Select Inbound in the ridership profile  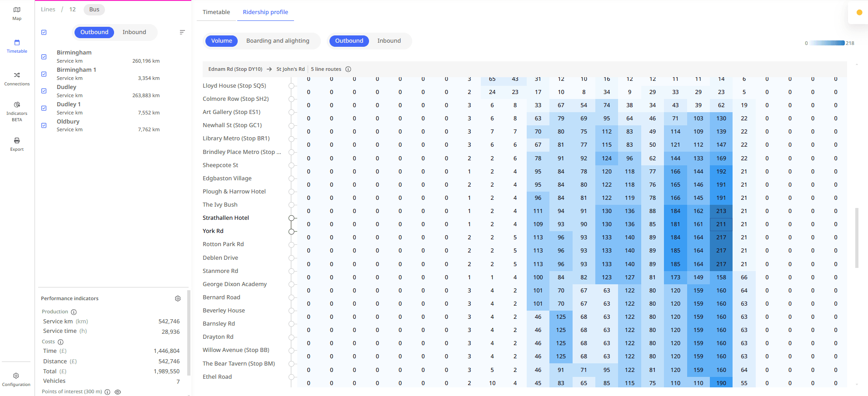[389, 41]
